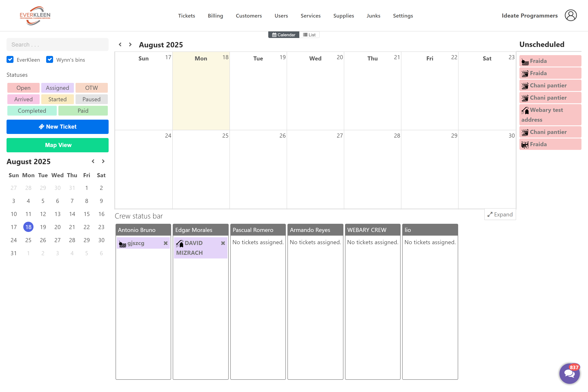Viewport: 588px width, 392px height.
Task: Click the icon on the Webary test address ticket
Action: tap(525, 110)
